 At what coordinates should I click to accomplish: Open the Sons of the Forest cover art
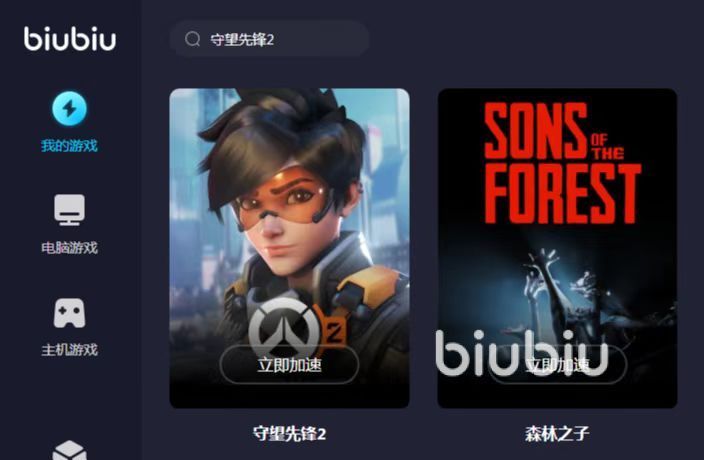tap(557, 248)
